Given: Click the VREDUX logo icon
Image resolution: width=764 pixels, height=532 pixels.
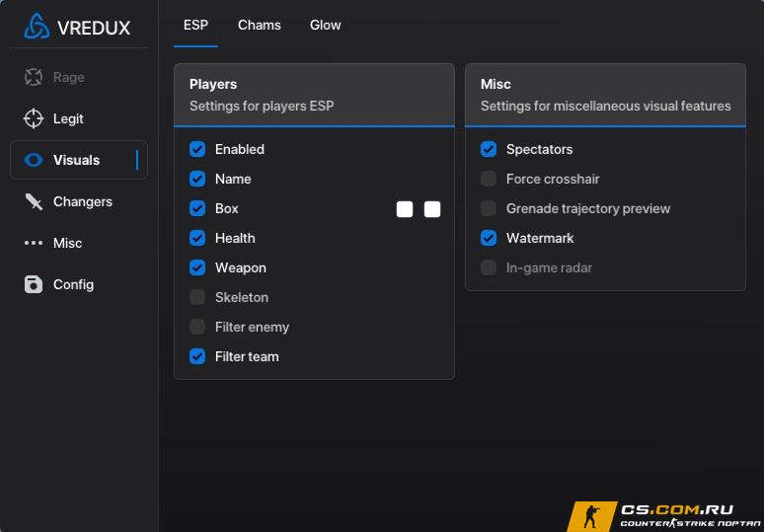Looking at the screenshot, I should [37, 27].
